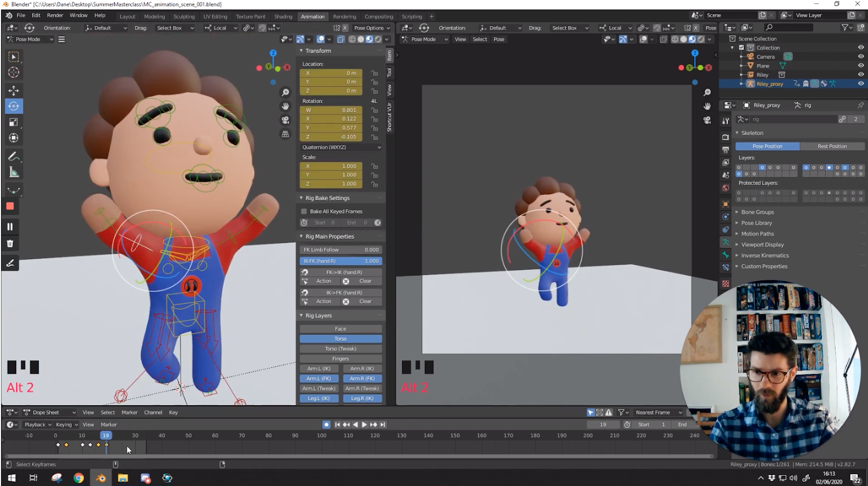Select the Transform tool
This screenshot has width=868, height=486.
(14, 138)
